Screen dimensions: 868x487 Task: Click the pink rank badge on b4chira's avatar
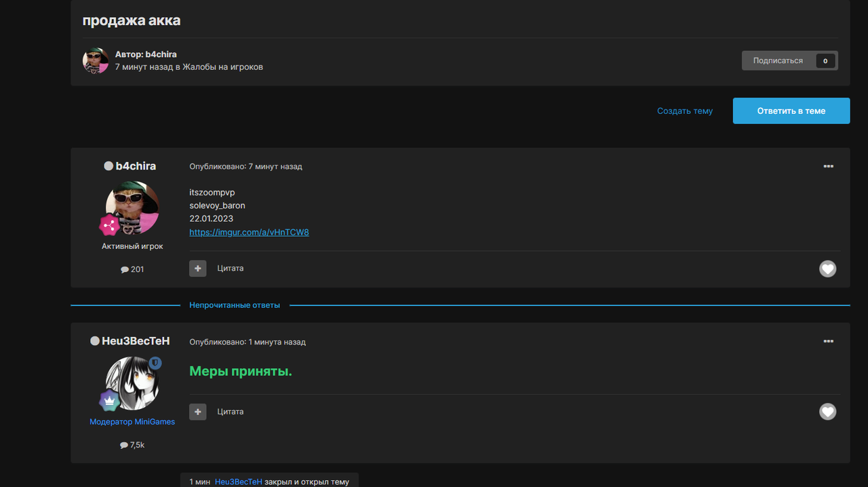pos(109,225)
